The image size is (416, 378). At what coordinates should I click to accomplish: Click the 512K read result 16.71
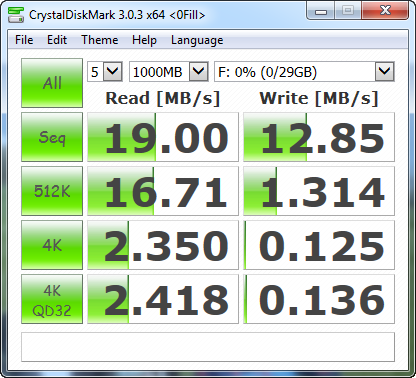coord(163,191)
